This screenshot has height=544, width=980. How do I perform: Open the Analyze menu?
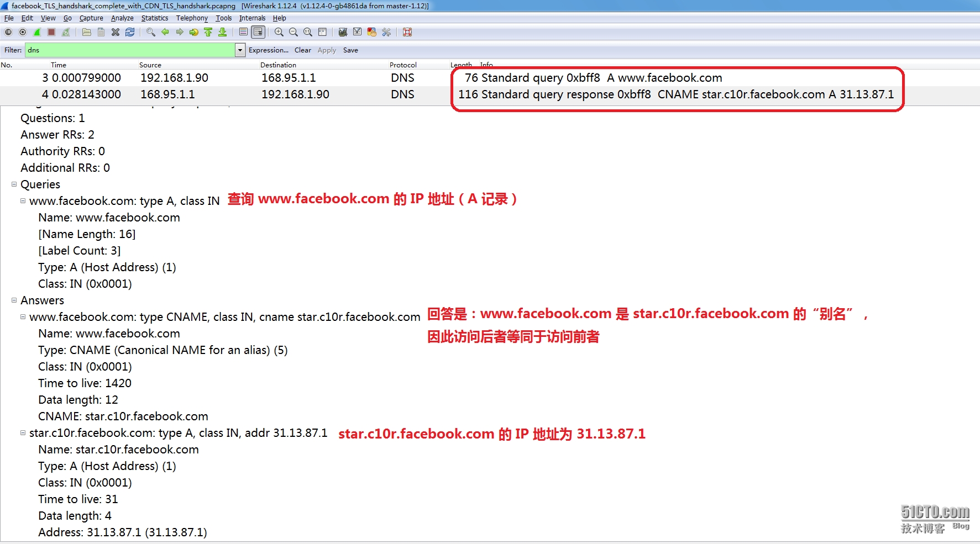click(122, 18)
